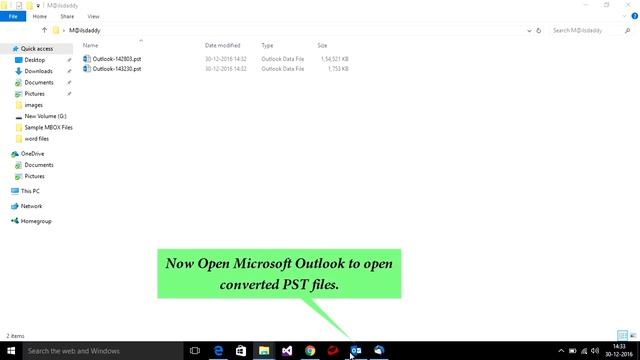The height and width of the screenshot is (360, 640).
Task: Open Windows Store from taskbar
Action: (241, 351)
